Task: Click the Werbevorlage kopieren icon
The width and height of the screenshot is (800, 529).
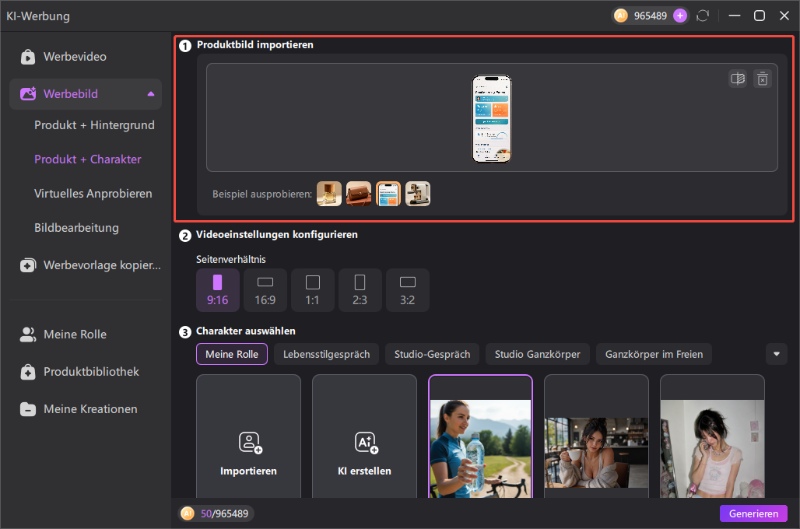Action: pyautogui.click(x=28, y=265)
